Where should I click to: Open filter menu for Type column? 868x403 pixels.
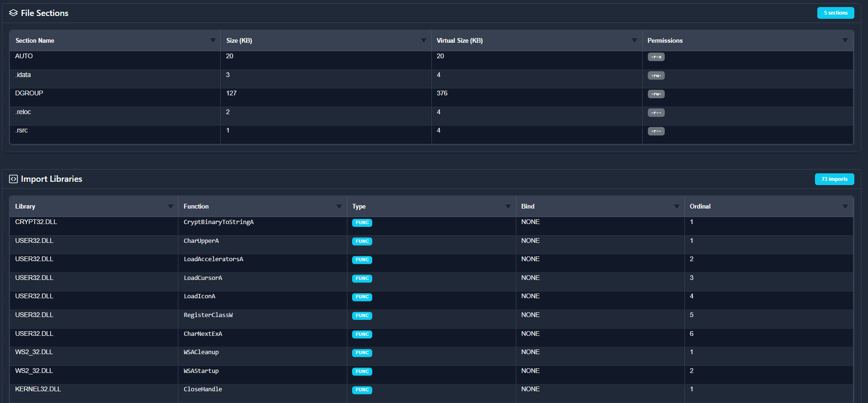click(508, 207)
